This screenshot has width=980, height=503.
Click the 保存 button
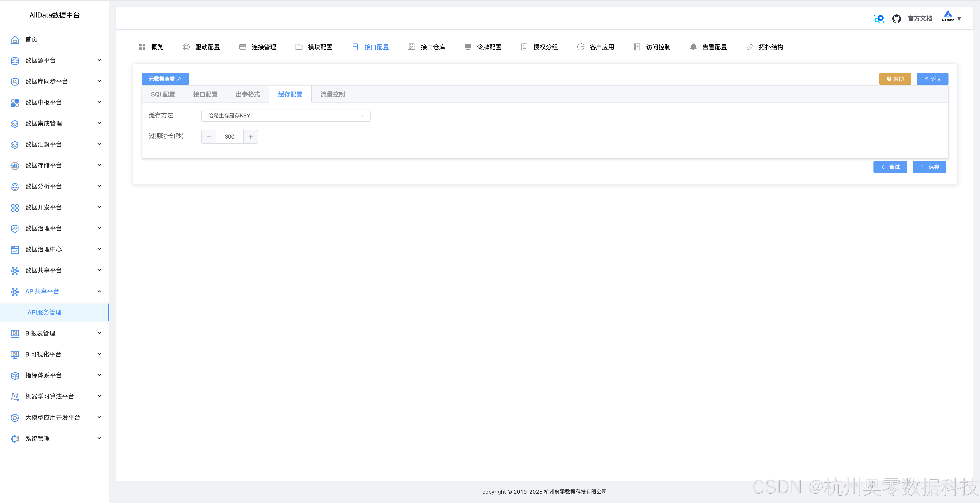click(x=929, y=167)
